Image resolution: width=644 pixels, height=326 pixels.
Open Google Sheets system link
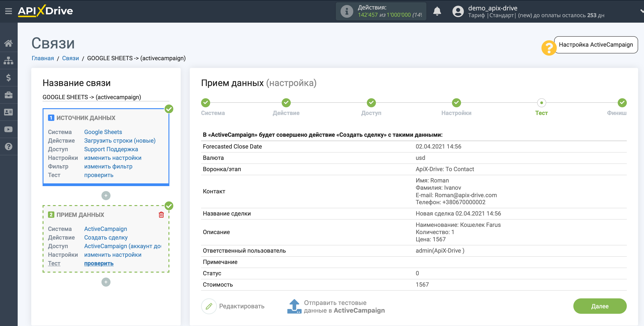point(103,132)
